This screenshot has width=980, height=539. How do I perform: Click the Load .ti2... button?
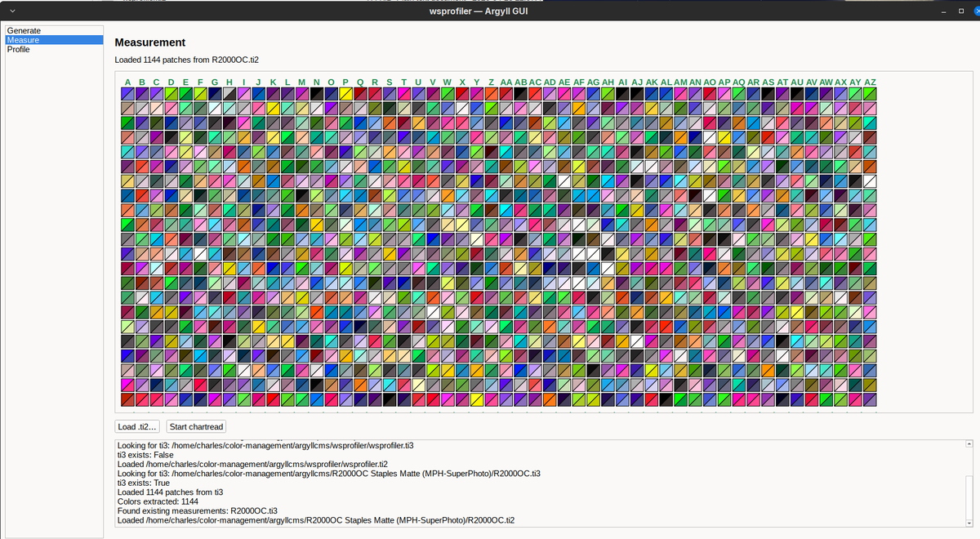(x=138, y=426)
